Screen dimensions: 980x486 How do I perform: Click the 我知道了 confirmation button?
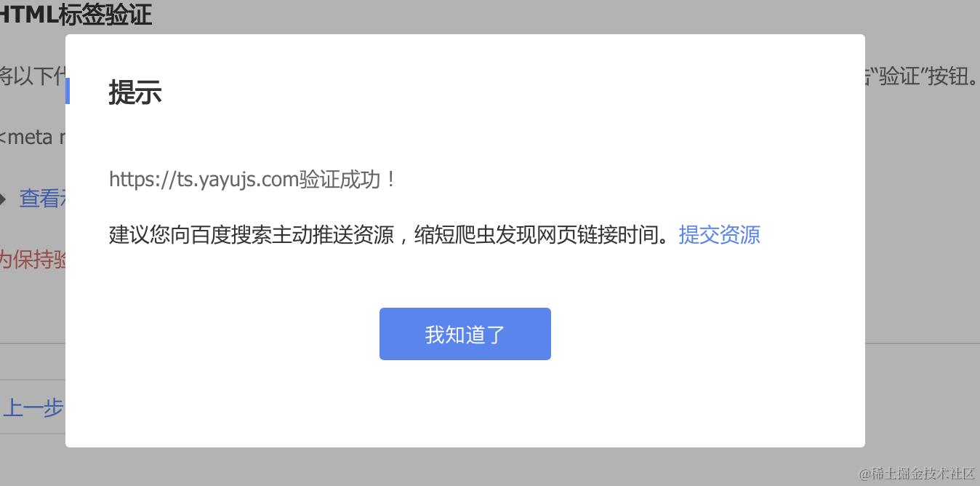[465, 334]
